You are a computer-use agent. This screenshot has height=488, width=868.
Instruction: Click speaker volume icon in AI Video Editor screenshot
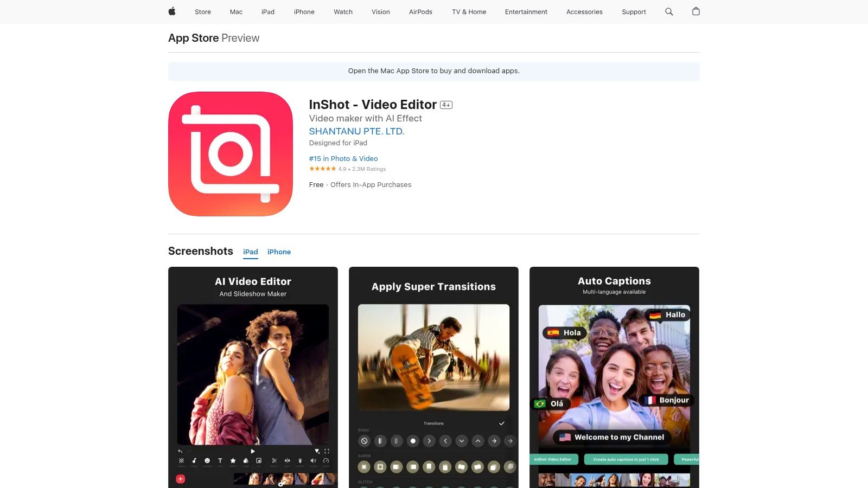(313, 460)
